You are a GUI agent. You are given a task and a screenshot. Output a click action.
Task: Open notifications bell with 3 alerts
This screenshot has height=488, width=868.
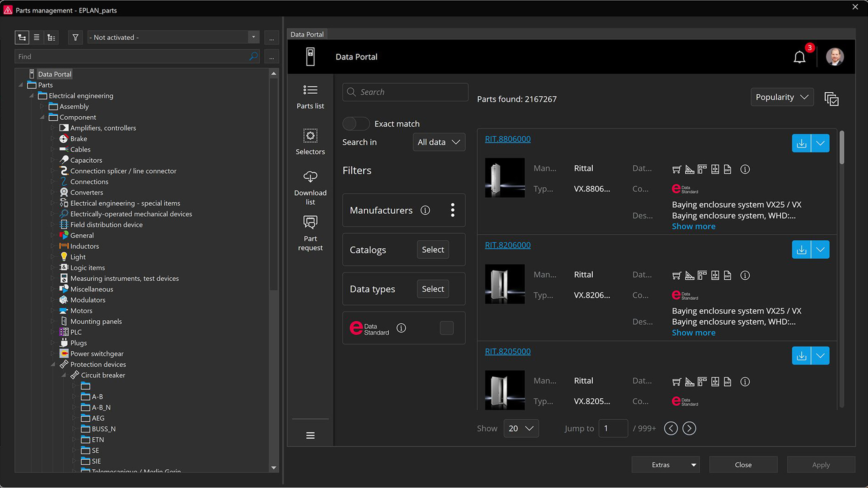coord(799,57)
